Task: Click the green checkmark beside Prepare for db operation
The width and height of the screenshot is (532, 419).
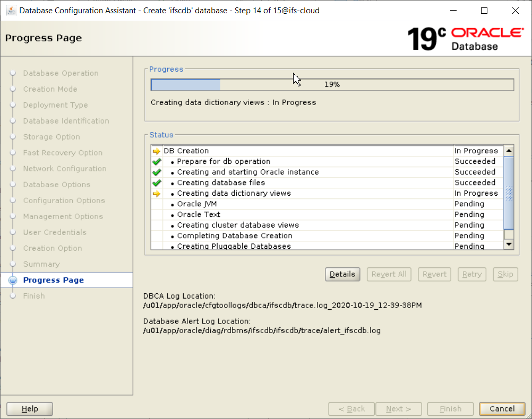Action: (157, 162)
